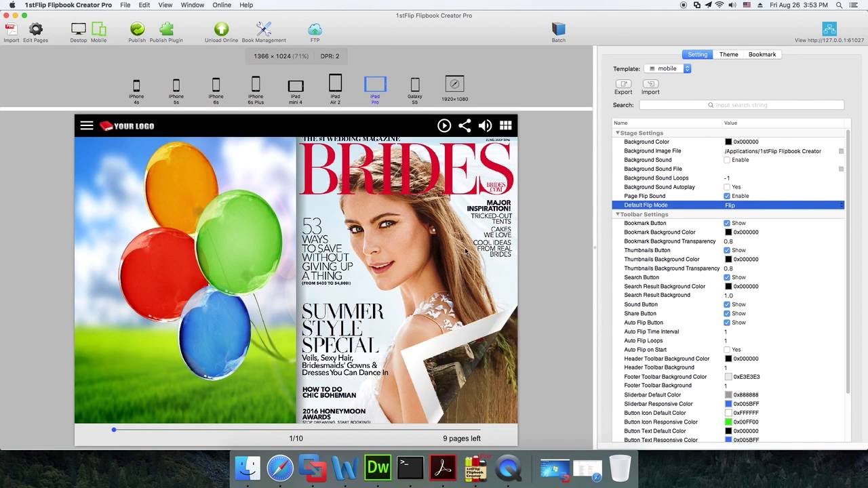This screenshot has width=868, height=488.
Task: Open Dreamweaver from the dock
Action: point(378,468)
